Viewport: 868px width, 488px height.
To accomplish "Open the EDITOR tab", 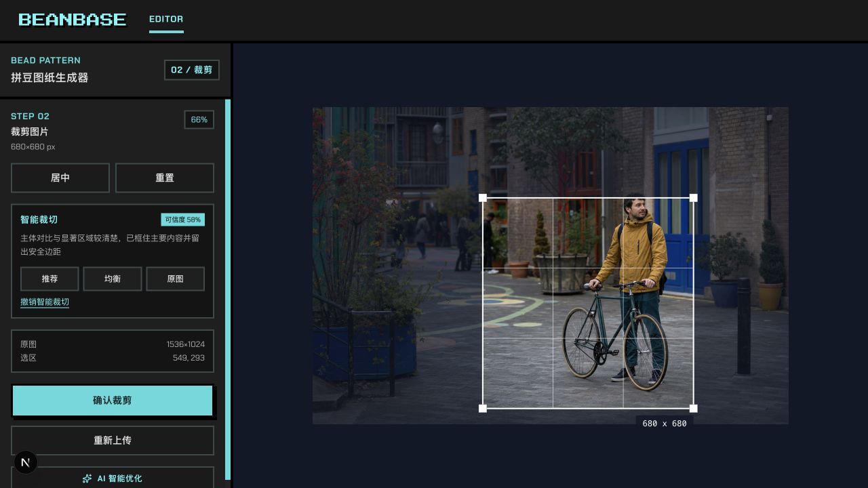I will point(166,19).
